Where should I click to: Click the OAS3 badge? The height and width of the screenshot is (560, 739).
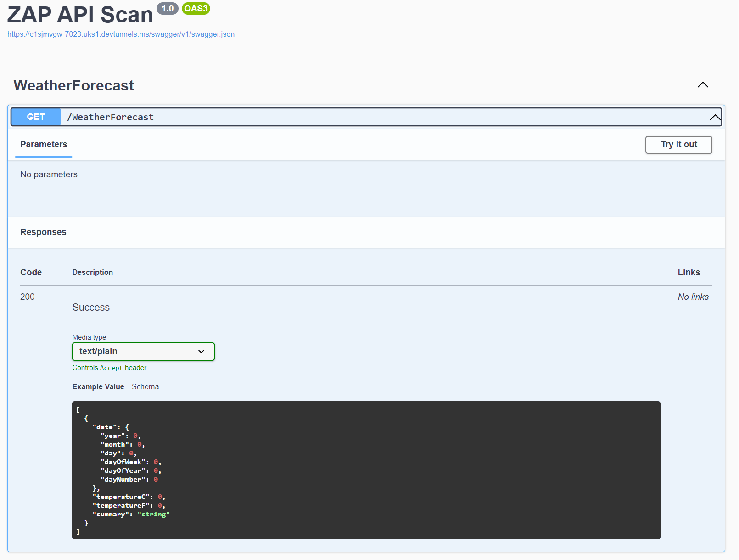click(196, 9)
